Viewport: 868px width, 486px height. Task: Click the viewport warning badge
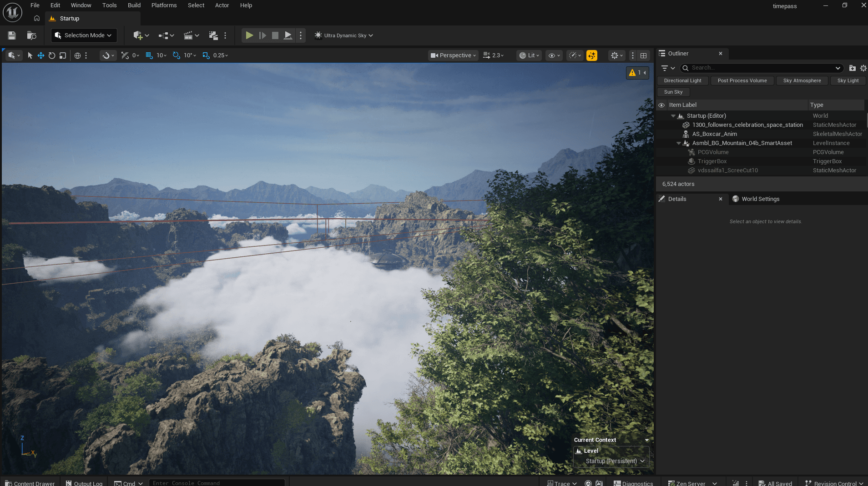pyautogui.click(x=637, y=73)
